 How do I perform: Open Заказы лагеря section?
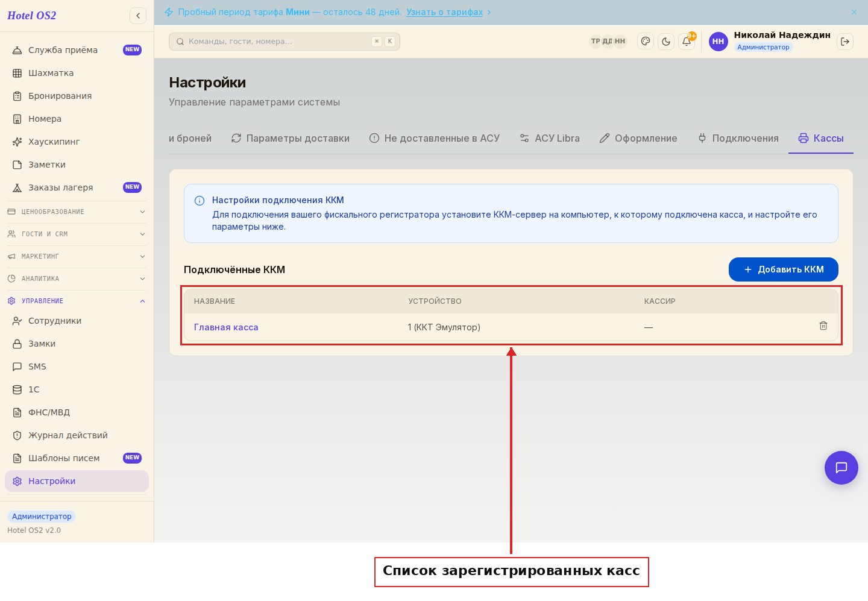77,187
